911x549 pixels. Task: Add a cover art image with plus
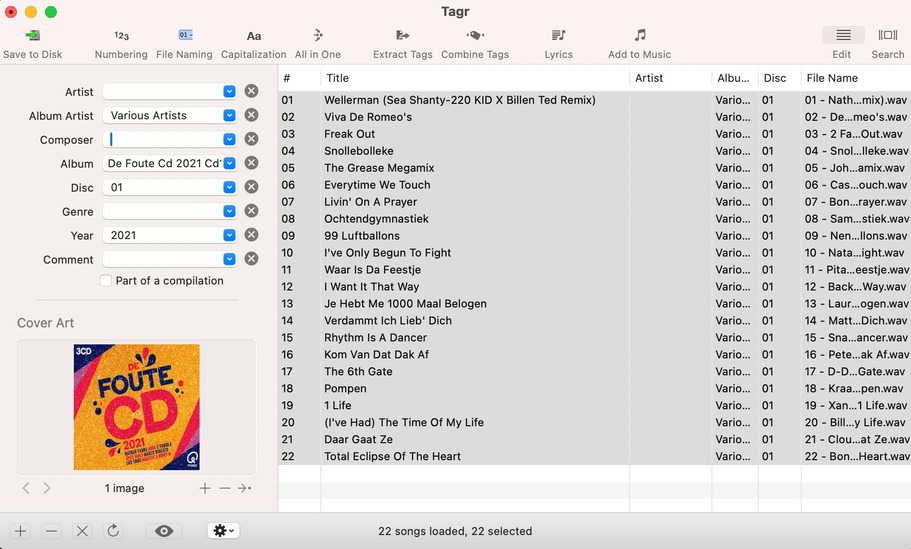[x=205, y=488]
